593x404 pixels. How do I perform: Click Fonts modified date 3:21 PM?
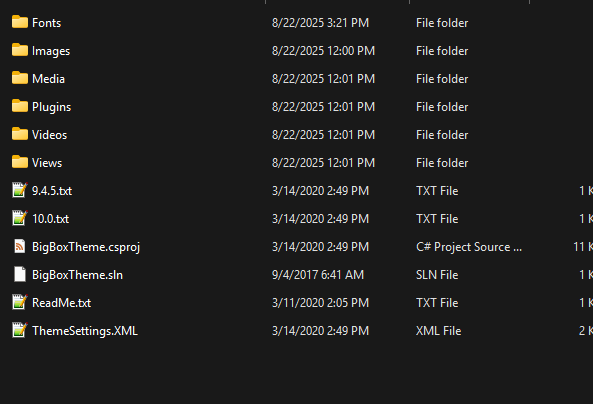320,23
